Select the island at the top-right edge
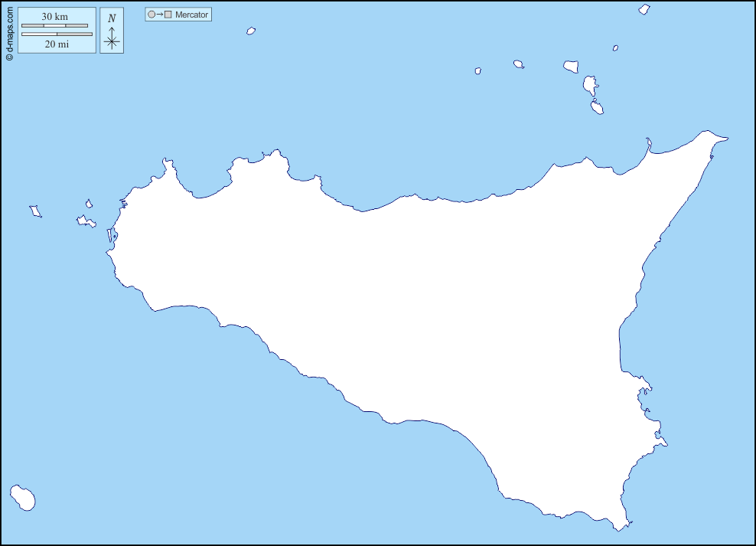Screen dimensions: 756x546 [x=644, y=9]
